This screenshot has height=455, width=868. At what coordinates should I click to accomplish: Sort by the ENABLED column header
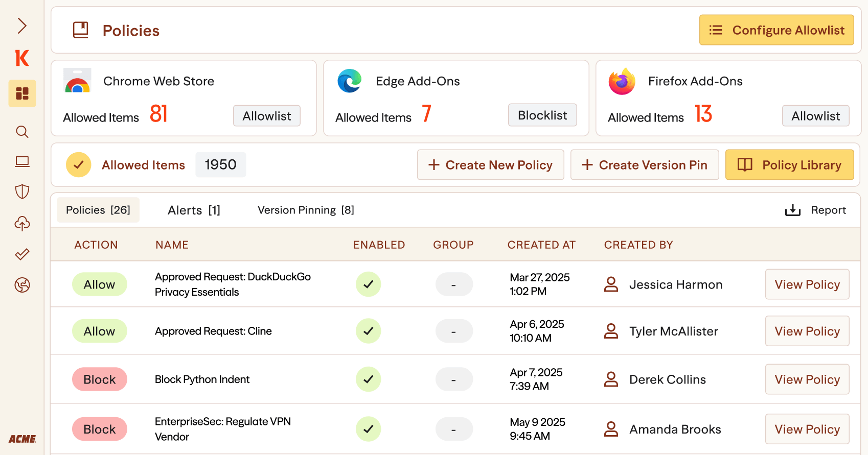[x=379, y=245]
